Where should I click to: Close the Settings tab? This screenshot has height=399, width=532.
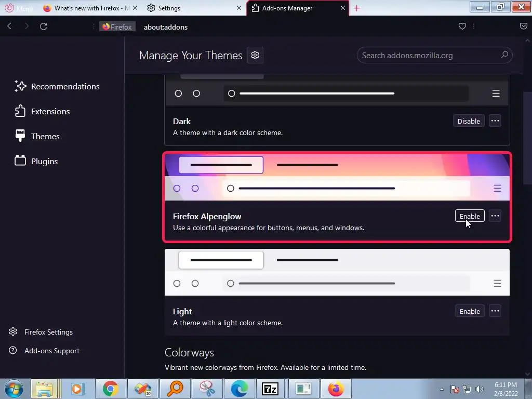click(x=239, y=8)
